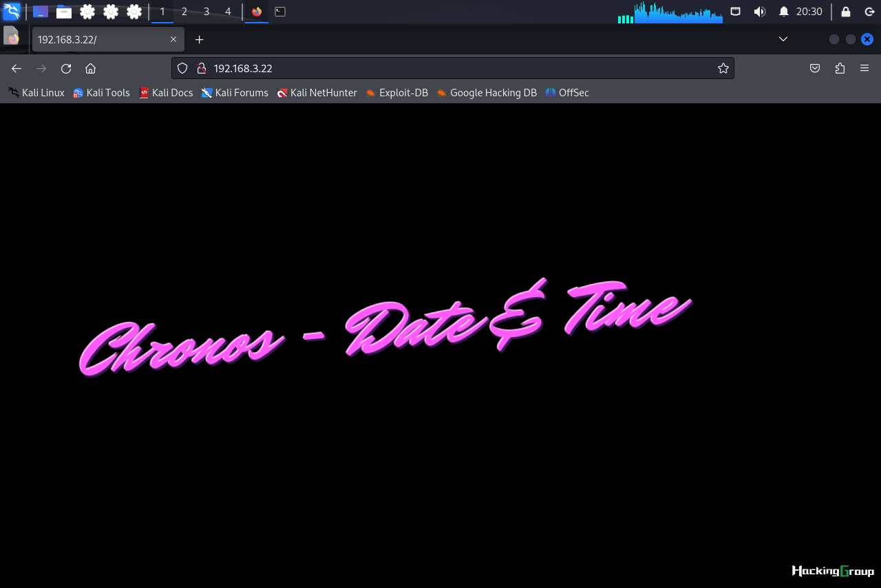Switch to workspace 2
This screenshot has width=881, height=588.
pos(184,12)
